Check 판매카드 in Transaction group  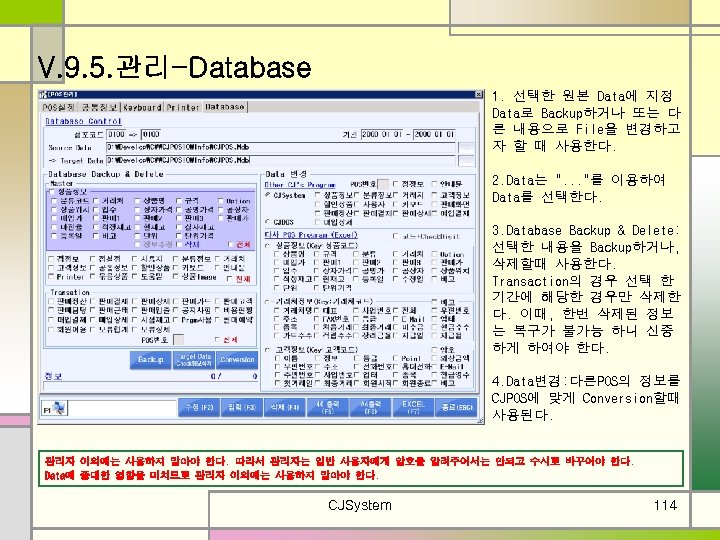[x=176, y=301]
